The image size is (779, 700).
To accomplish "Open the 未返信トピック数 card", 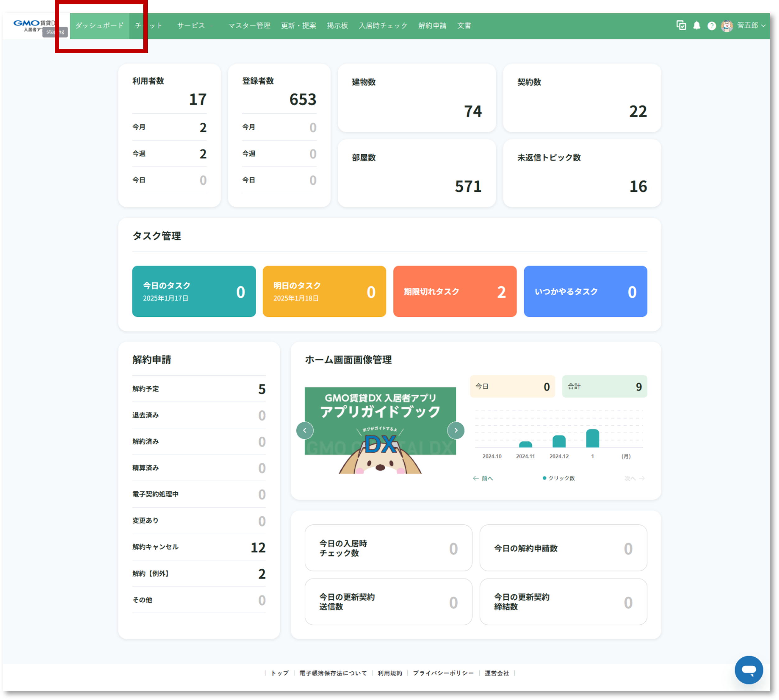I will (x=582, y=173).
